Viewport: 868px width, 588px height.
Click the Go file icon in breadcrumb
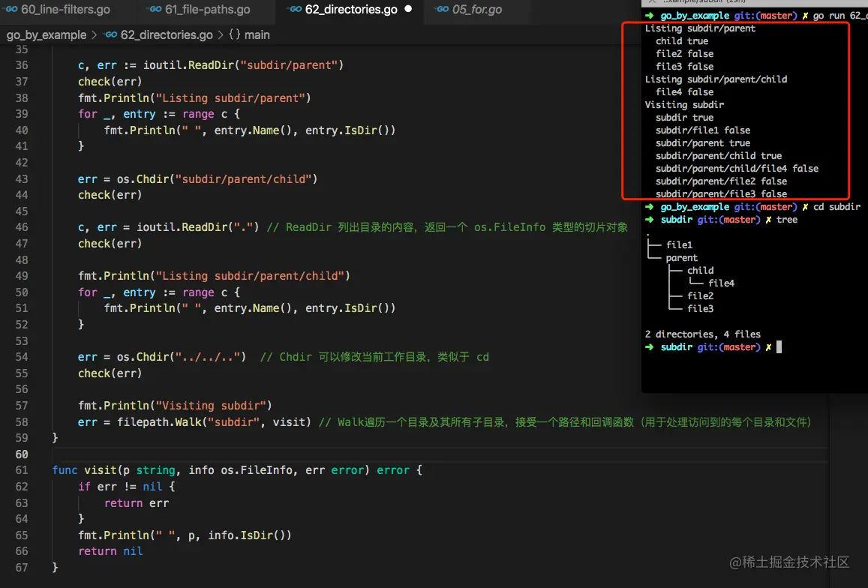tap(111, 35)
